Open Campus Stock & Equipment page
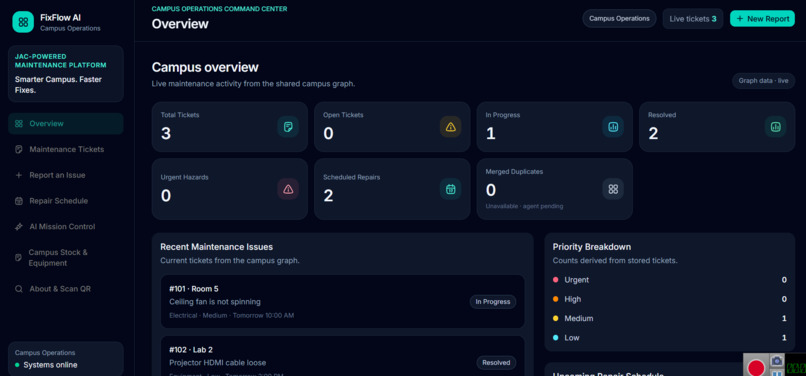This screenshot has width=806, height=376. [66, 258]
